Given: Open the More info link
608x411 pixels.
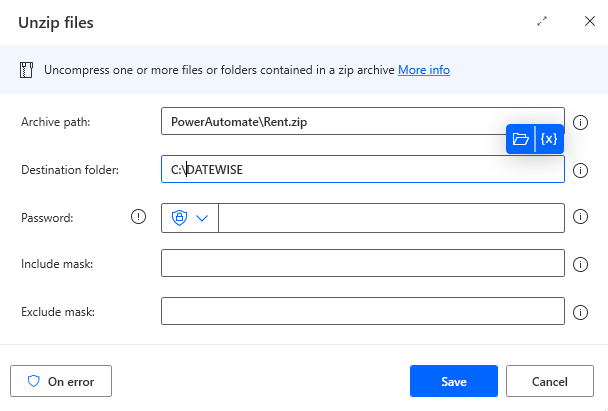Looking at the screenshot, I should pos(424,70).
